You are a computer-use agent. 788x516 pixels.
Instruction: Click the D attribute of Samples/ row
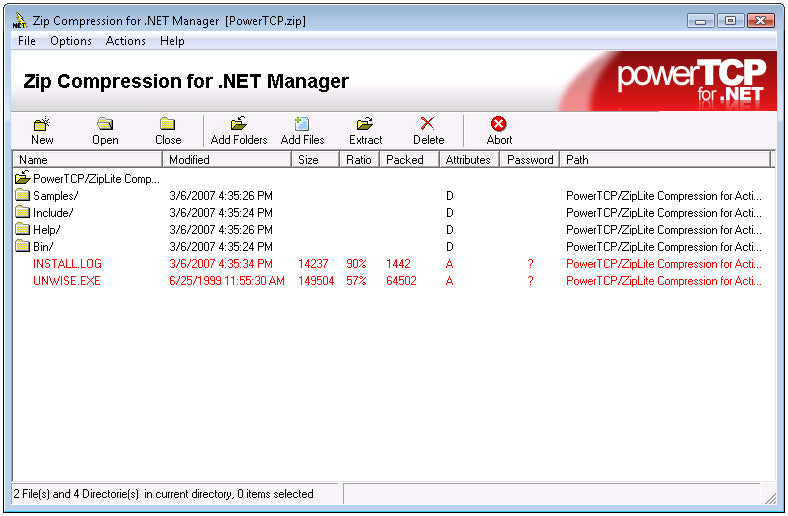tap(450, 195)
